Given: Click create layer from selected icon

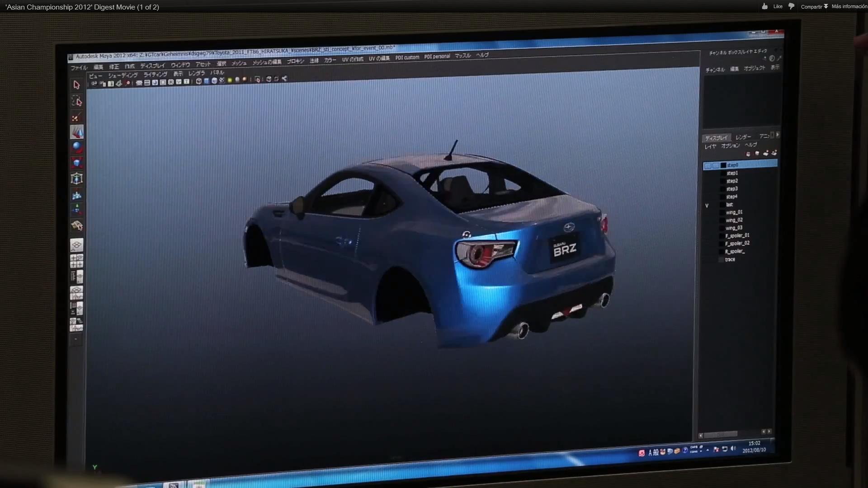Looking at the screenshot, I should tap(774, 153).
